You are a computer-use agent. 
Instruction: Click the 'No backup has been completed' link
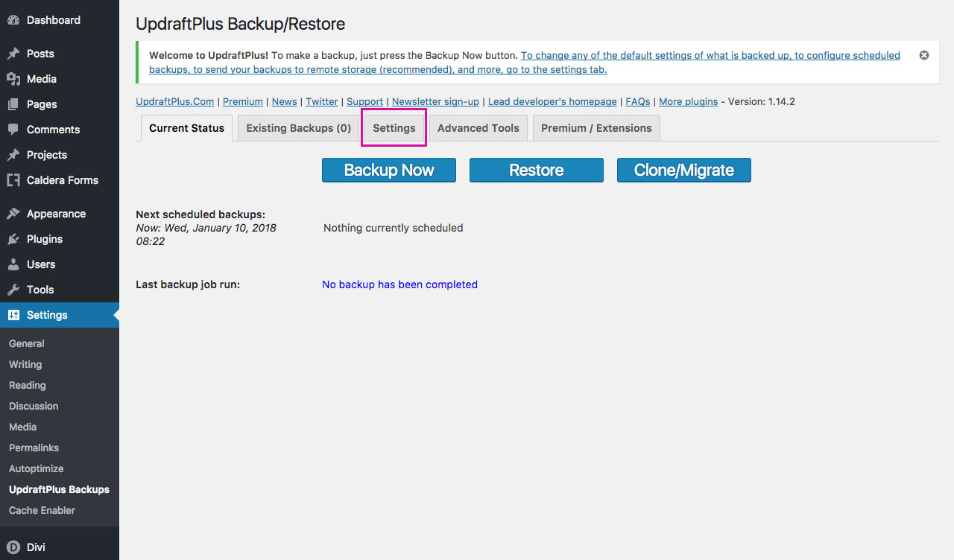399,284
